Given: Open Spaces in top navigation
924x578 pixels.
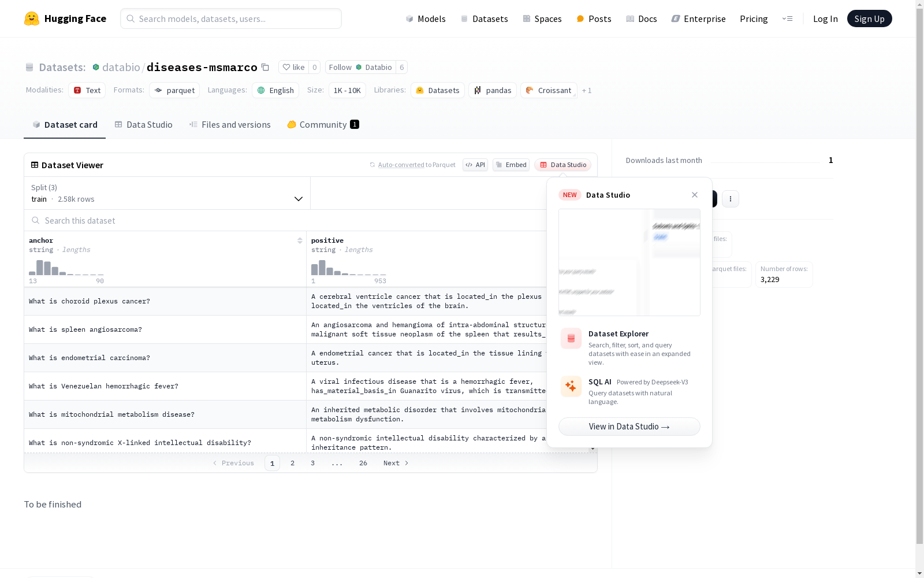Looking at the screenshot, I should [542, 18].
